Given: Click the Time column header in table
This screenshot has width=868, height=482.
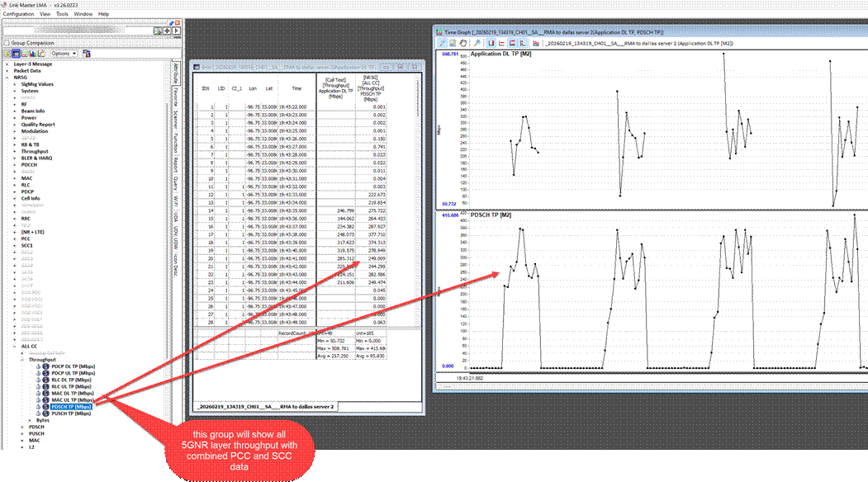Looking at the screenshot, I should tap(296, 86).
